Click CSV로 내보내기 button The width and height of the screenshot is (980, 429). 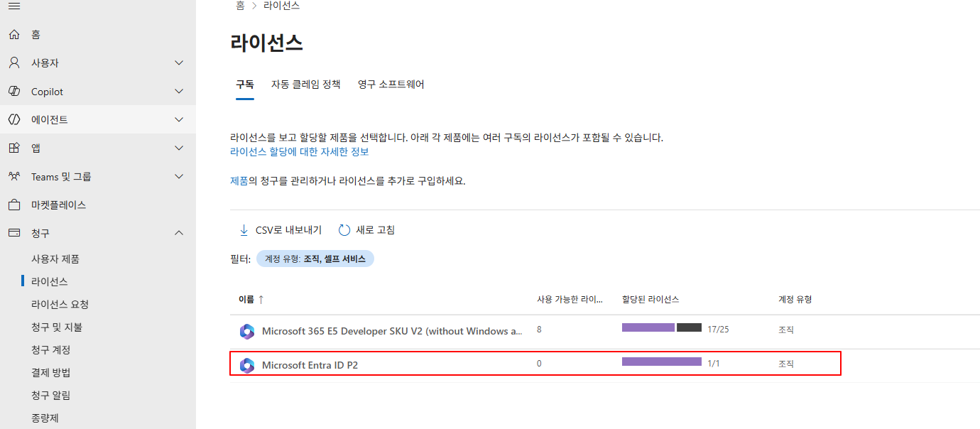[x=280, y=230]
